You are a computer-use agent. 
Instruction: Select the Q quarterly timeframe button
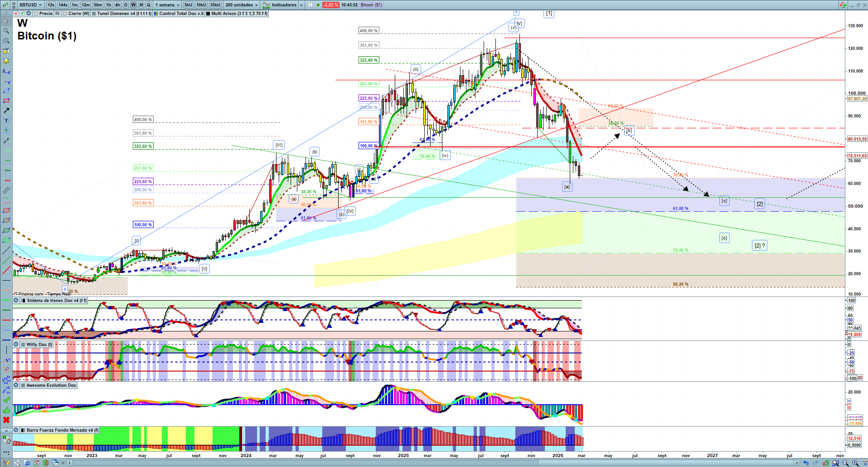(x=148, y=5)
